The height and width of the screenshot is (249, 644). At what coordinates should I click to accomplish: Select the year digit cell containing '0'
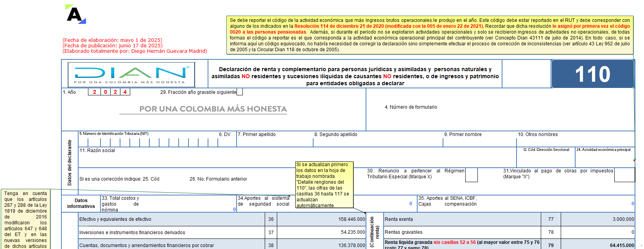pyautogui.click(x=106, y=92)
